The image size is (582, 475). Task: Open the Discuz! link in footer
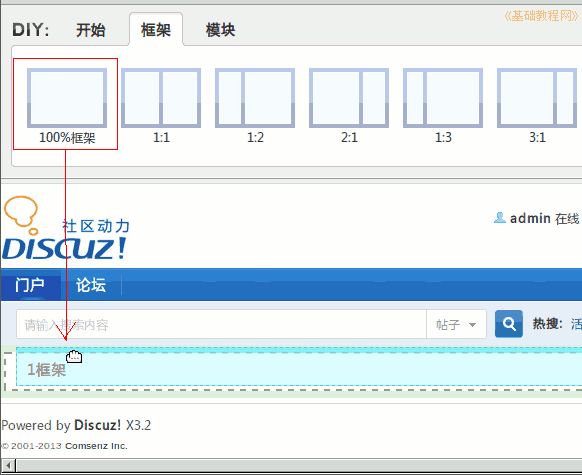point(98,425)
